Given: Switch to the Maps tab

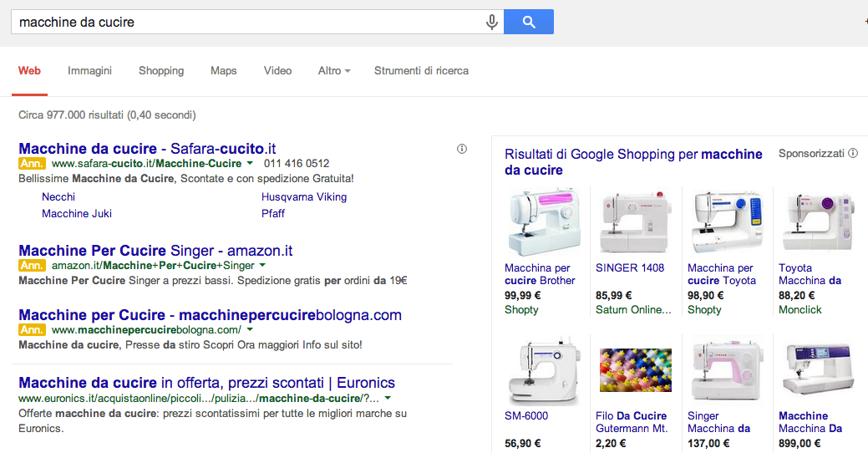Looking at the screenshot, I should point(224,71).
